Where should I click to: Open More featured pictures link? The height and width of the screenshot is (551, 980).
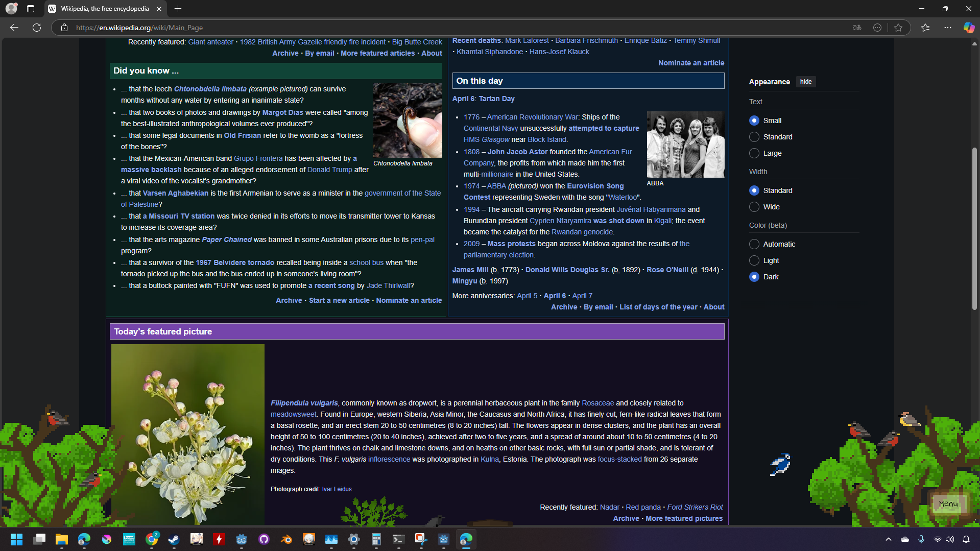tap(684, 518)
